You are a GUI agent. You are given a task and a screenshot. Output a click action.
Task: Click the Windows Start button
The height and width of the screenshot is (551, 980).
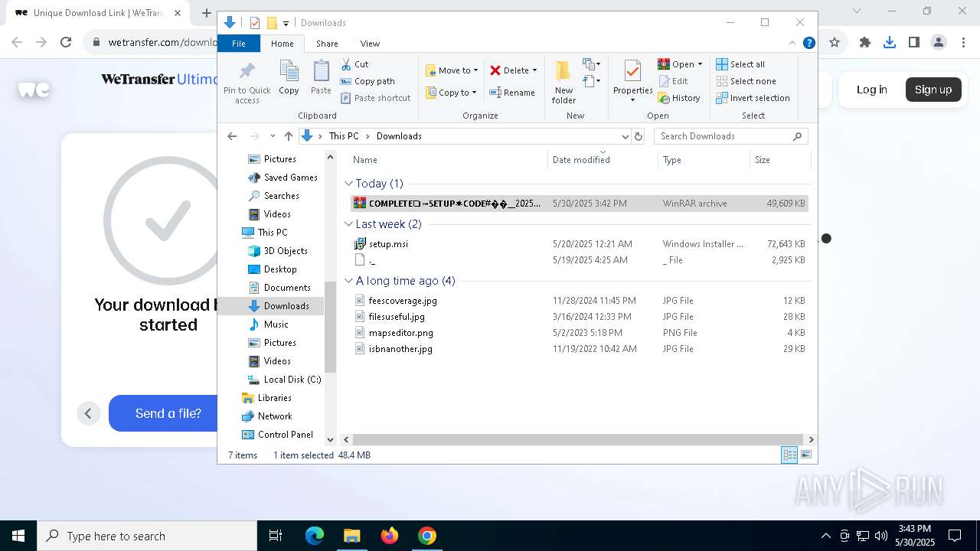coord(18,536)
